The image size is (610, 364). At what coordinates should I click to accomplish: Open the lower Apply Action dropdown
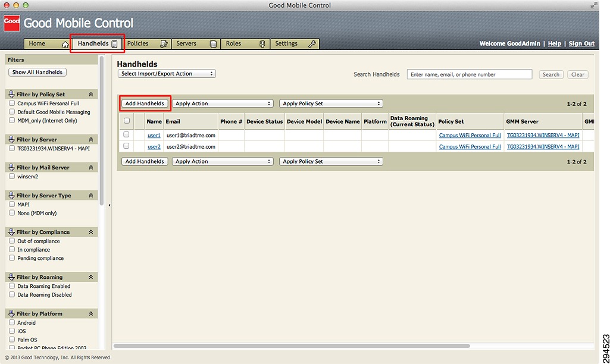click(223, 162)
